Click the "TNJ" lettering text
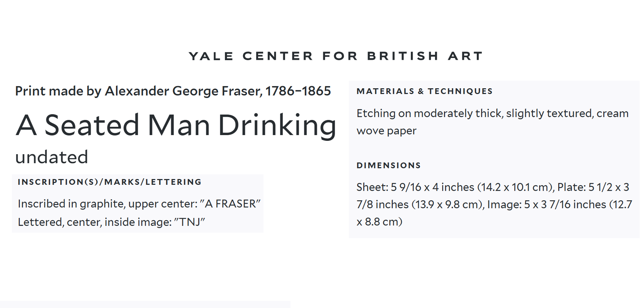Image resolution: width=644 pixels, height=308 pixels. 190,222
